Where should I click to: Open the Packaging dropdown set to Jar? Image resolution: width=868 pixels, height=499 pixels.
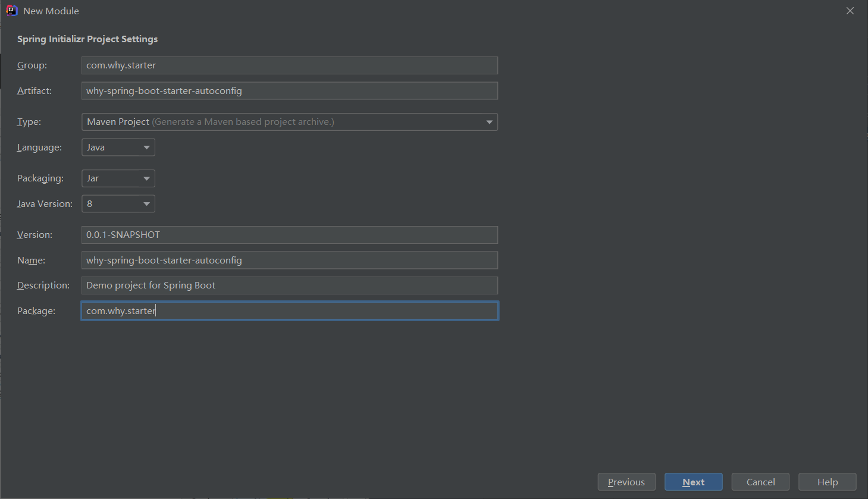coord(118,178)
